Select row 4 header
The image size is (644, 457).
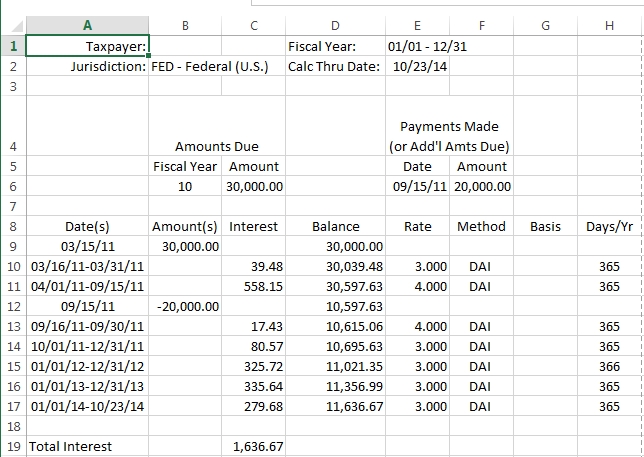(x=13, y=126)
